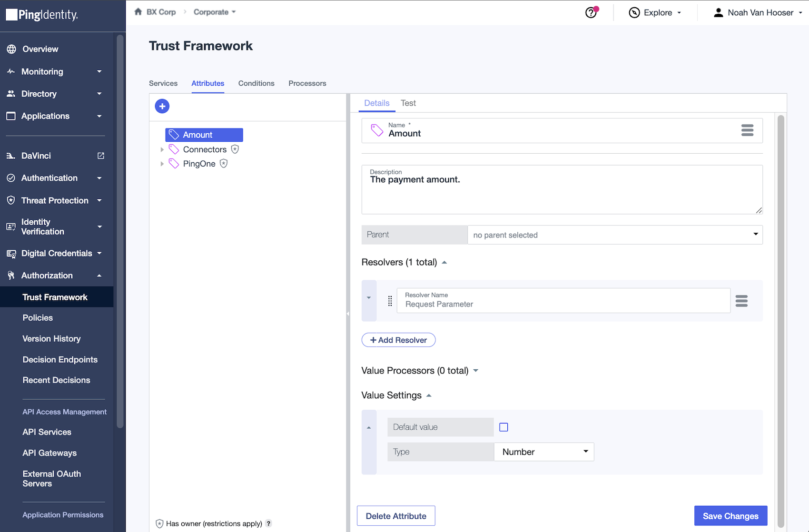Click the Add Resolver button
Image resolution: width=809 pixels, height=532 pixels.
point(398,340)
